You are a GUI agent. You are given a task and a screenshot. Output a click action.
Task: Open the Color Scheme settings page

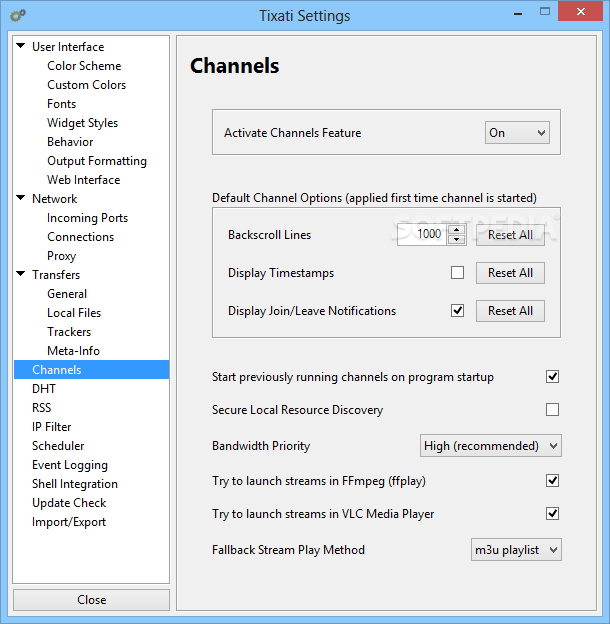pyautogui.click(x=84, y=66)
